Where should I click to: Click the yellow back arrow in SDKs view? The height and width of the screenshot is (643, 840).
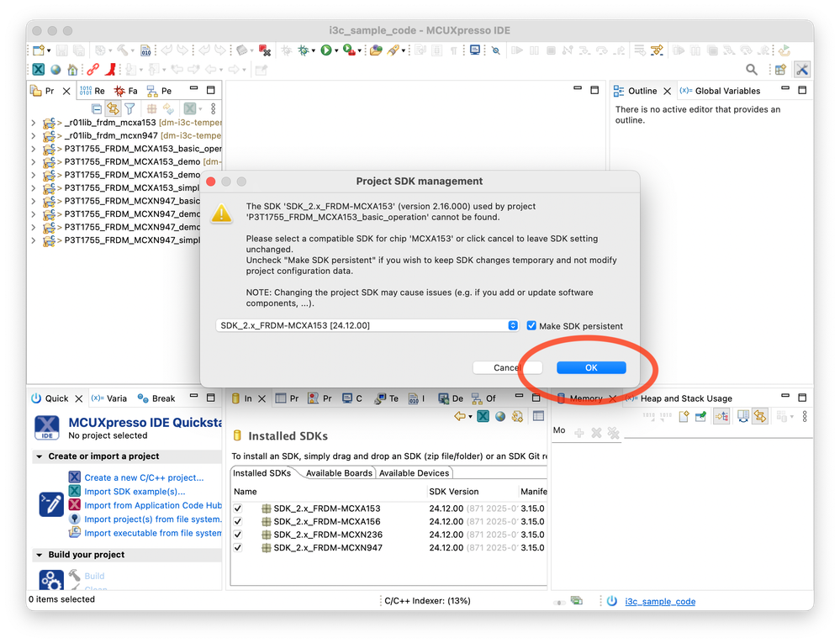[x=460, y=416]
